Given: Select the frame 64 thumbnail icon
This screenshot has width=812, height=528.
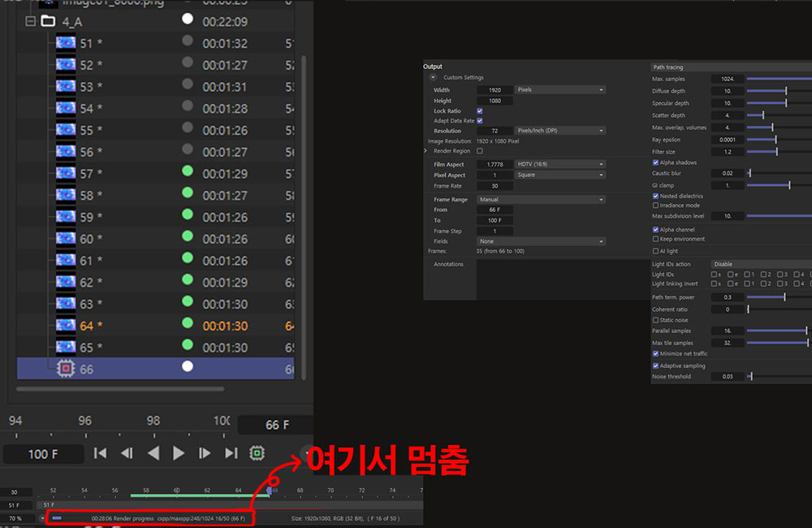Looking at the screenshot, I should (x=66, y=326).
